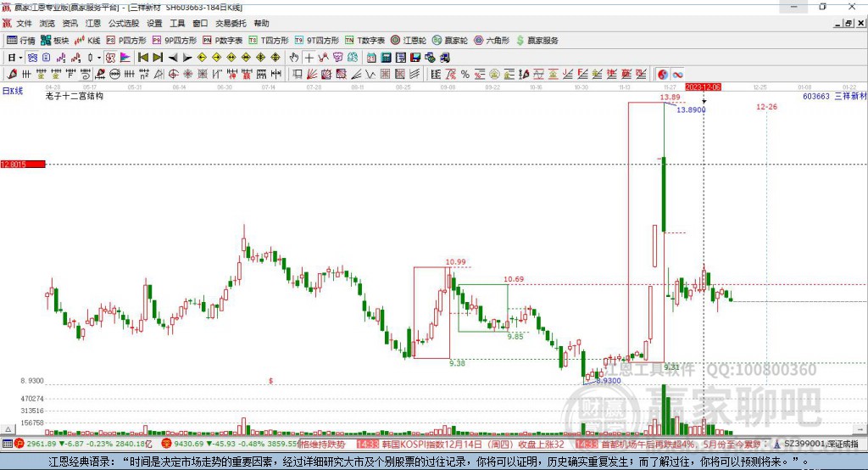The width and height of the screenshot is (868, 470).
Task: Open the 公式选股 menu
Action: 124,23
